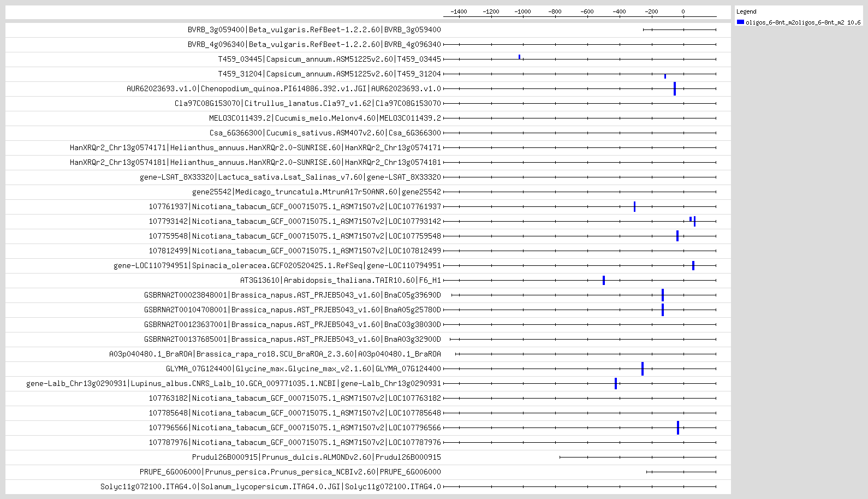This screenshot has height=499, width=868.
Task: Click the blue marker on the Spinacia_oleracea LOC110794951 line
Action: tap(693, 265)
